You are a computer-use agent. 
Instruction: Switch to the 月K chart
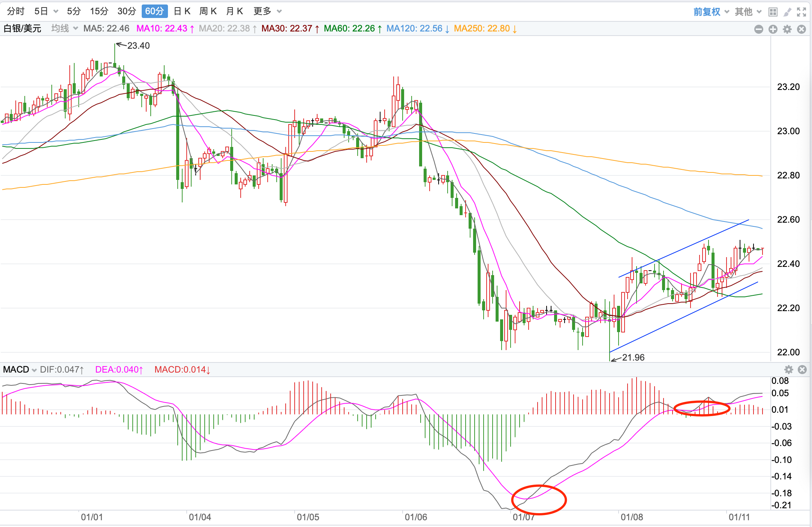tap(235, 11)
